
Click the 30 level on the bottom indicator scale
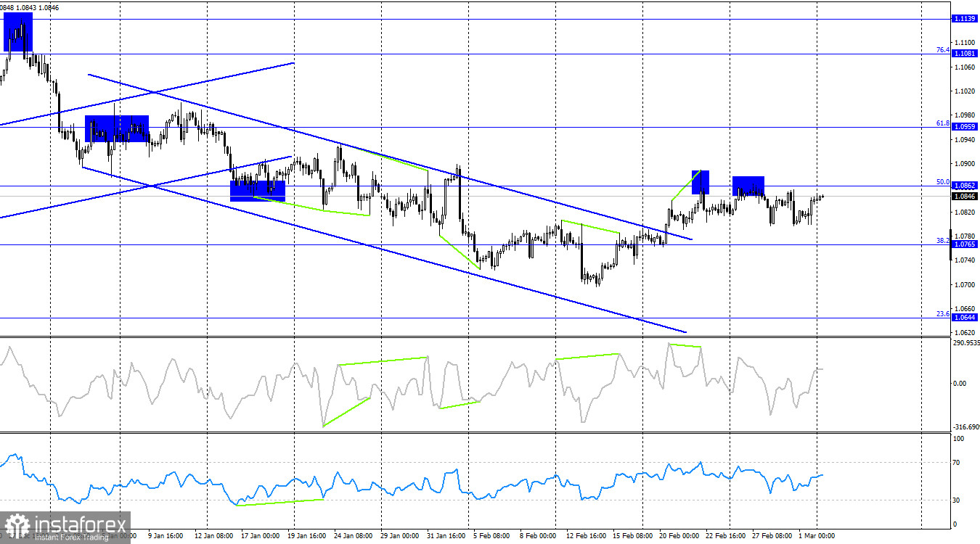pos(957,500)
